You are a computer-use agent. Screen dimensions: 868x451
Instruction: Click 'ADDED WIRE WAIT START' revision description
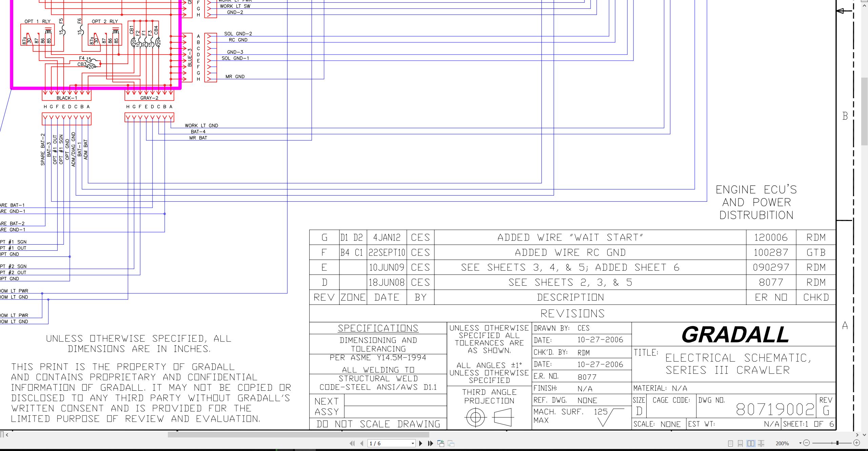coord(570,238)
